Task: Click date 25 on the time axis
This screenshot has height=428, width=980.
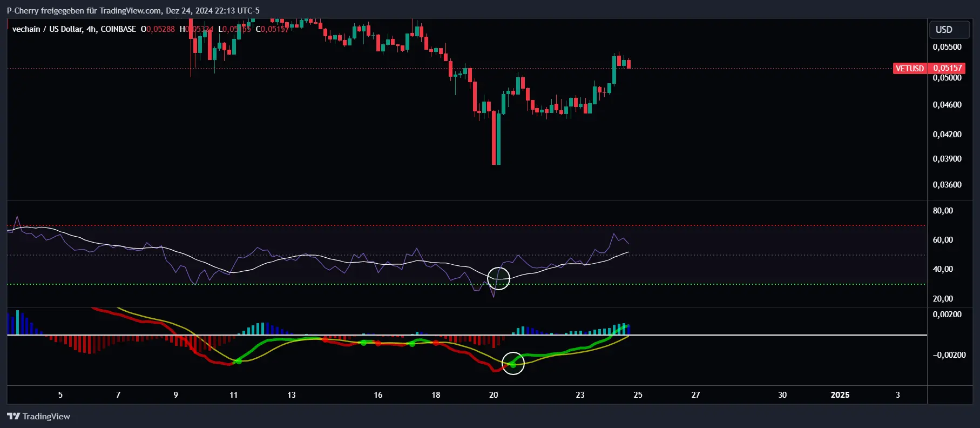Action: [x=638, y=395]
